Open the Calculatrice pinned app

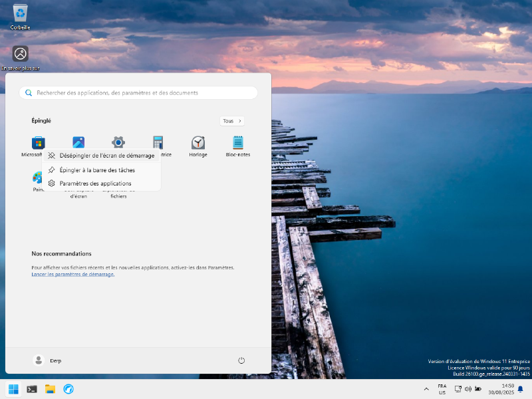(x=158, y=142)
